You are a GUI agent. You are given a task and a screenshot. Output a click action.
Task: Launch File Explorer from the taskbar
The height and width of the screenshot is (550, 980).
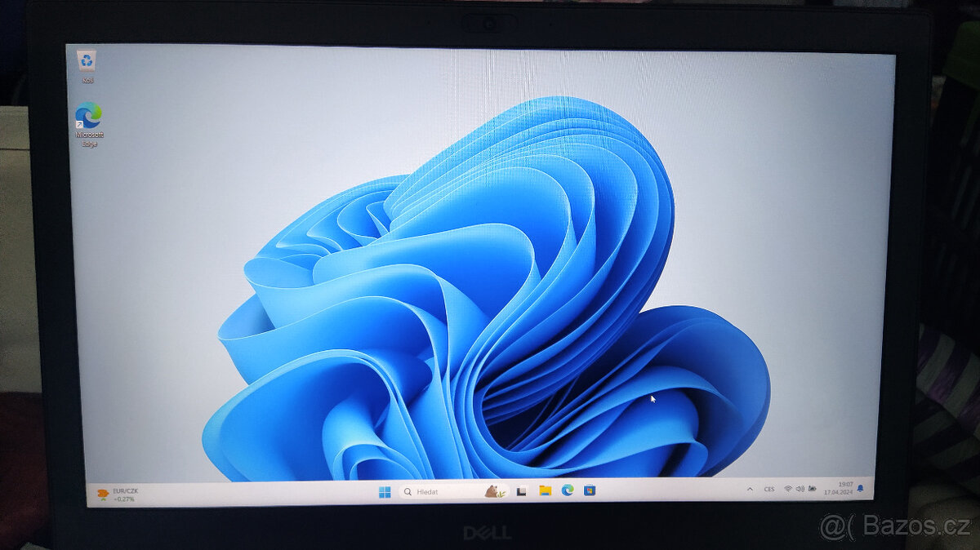[545, 490]
